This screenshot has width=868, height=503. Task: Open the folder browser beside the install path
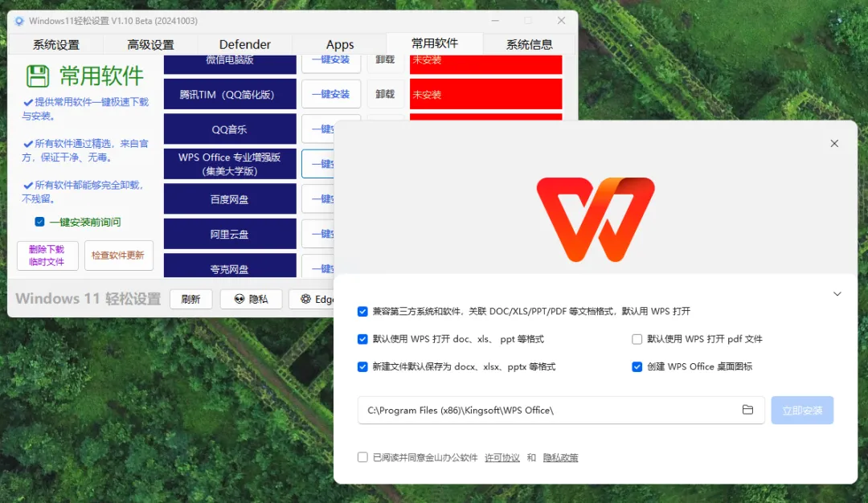pyautogui.click(x=749, y=410)
